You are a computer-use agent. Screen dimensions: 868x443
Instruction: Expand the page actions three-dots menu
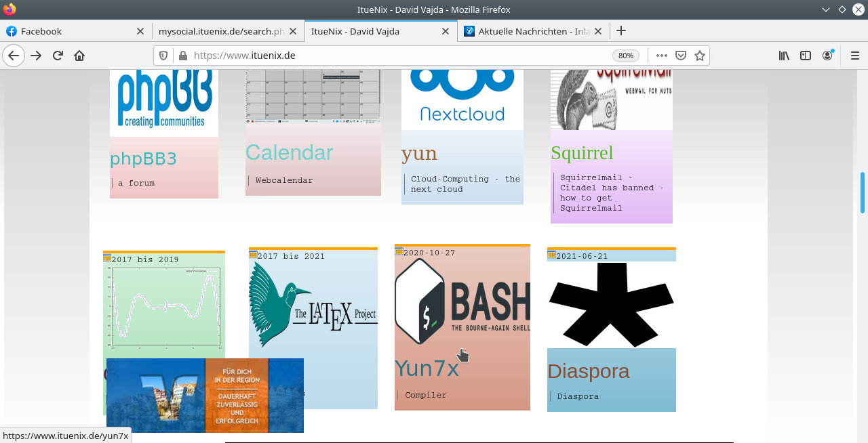pyautogui.click(x=661, y=56)
